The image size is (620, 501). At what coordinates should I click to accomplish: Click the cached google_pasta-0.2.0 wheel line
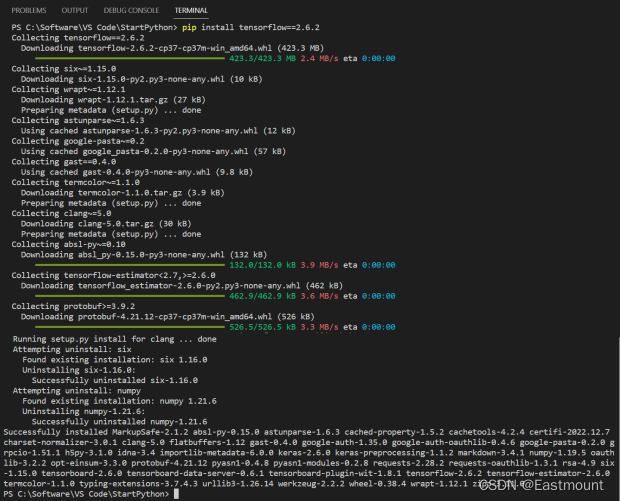[x=153, y=151]
